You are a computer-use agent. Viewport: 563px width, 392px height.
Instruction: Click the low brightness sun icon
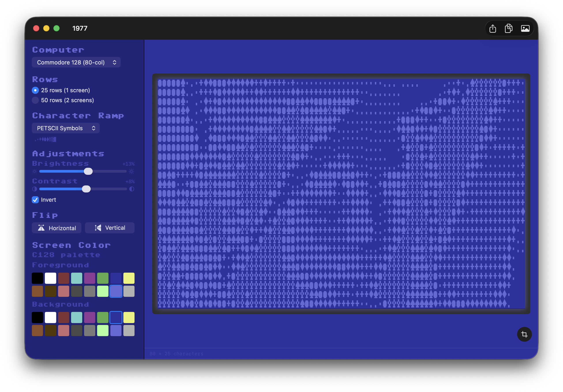coord(34,171)
